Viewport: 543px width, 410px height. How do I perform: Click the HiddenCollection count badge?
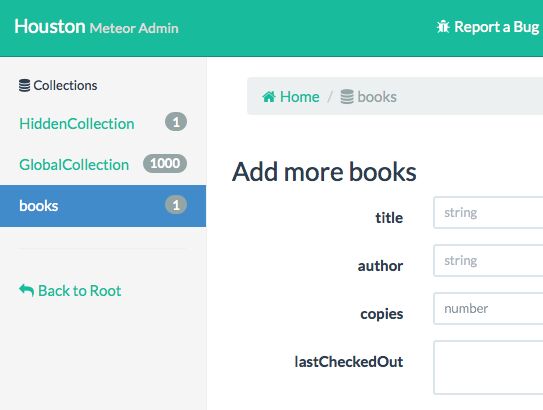coord(176,122)
